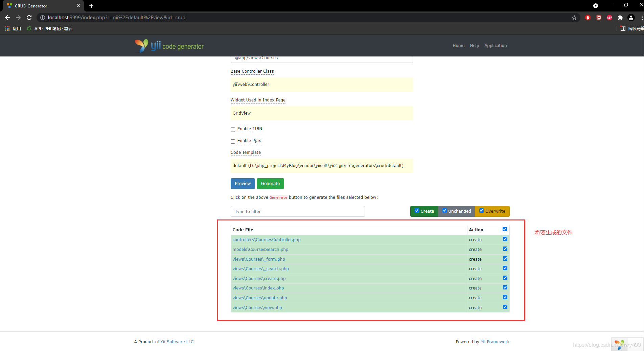Open the apps grid bookmark icon
The height and width of the screenshot is (351, 644).
[x=7, y=28]
